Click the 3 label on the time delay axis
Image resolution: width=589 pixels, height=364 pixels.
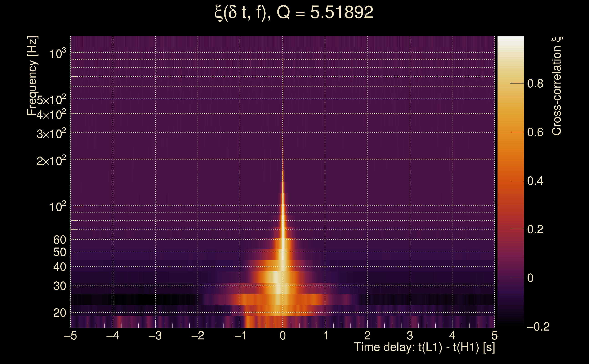pyautogui.click(x=410, y=336)
